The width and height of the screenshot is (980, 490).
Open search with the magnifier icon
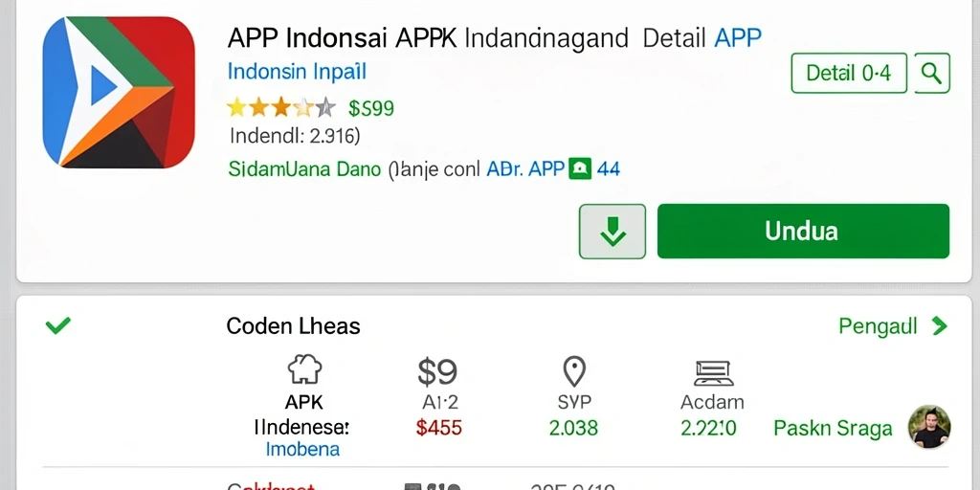pos(932,73)
